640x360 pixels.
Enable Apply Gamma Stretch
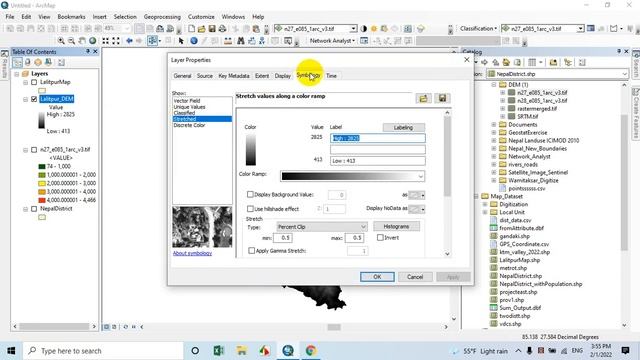[x=251, y=251]
